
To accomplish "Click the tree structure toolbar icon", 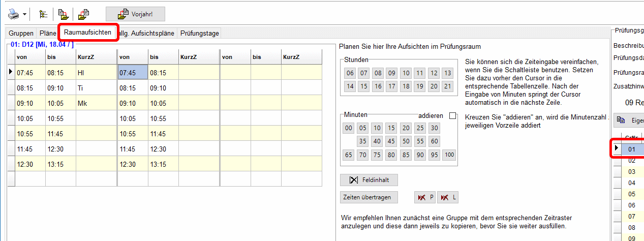I will (x=43, y=14).
